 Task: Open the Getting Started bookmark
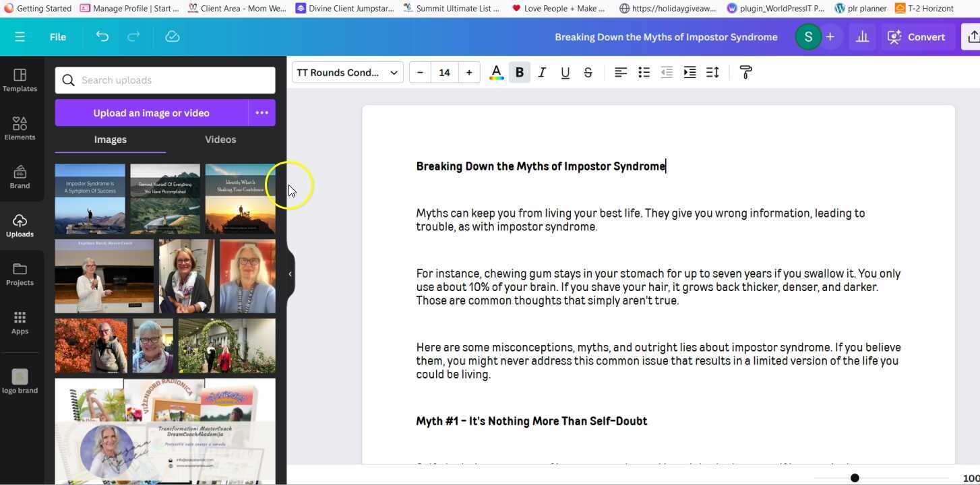click(38, 8)
